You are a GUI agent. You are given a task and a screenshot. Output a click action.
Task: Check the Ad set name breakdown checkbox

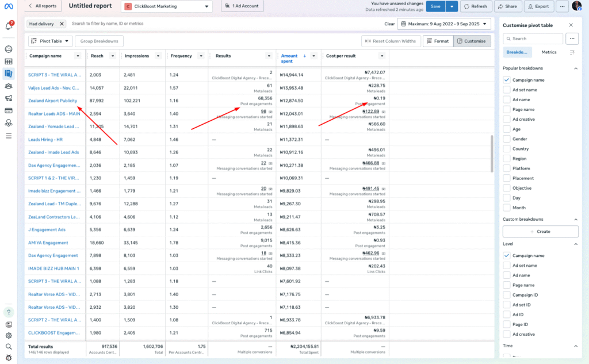507,90
